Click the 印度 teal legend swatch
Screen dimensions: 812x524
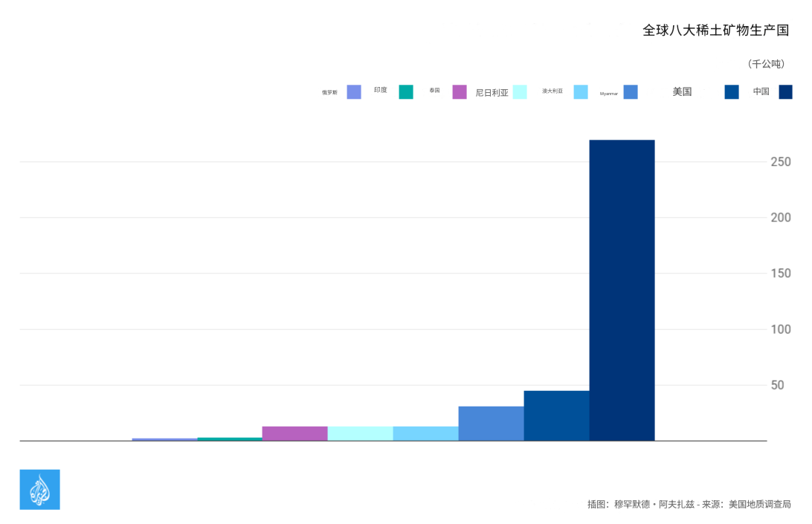[406, 92]
